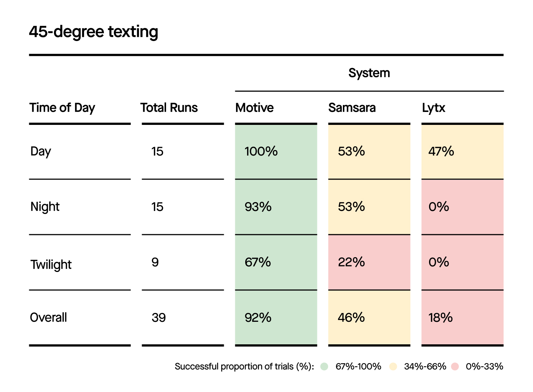This screenshot has height=392, width=533.
Task: Click the Lytx Overall 18% cell
Action: pos(462,318)
